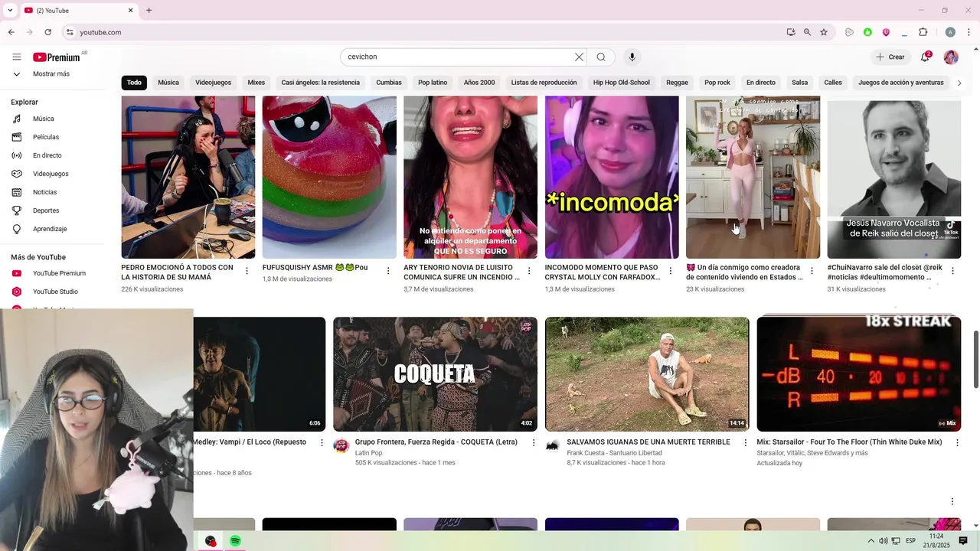Open the pink shield extension
This screenshot has height=551, width=980.
886,32
